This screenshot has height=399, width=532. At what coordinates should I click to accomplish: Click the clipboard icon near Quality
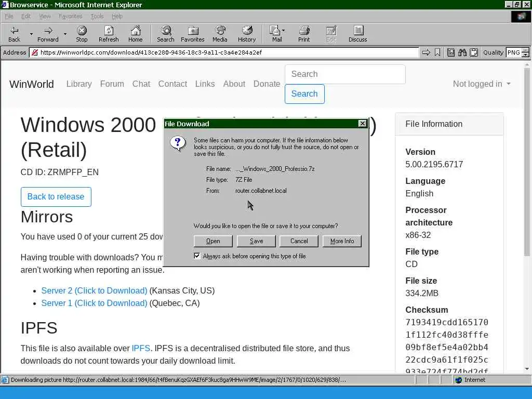click(x=474, y=52)
